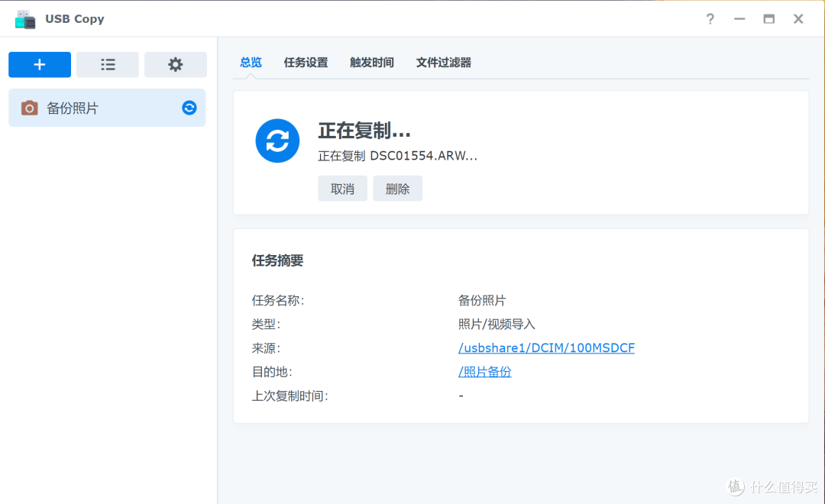Select the 备份照片 task in sidebar

[107, 108]
